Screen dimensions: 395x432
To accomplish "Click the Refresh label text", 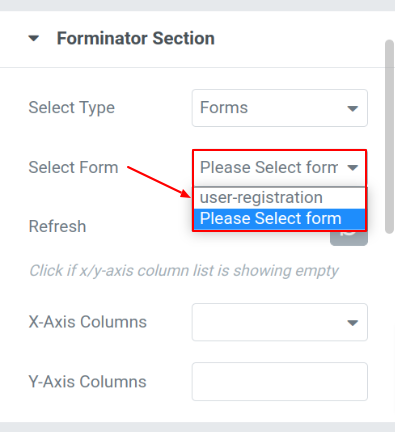I will tap(57, 226).
